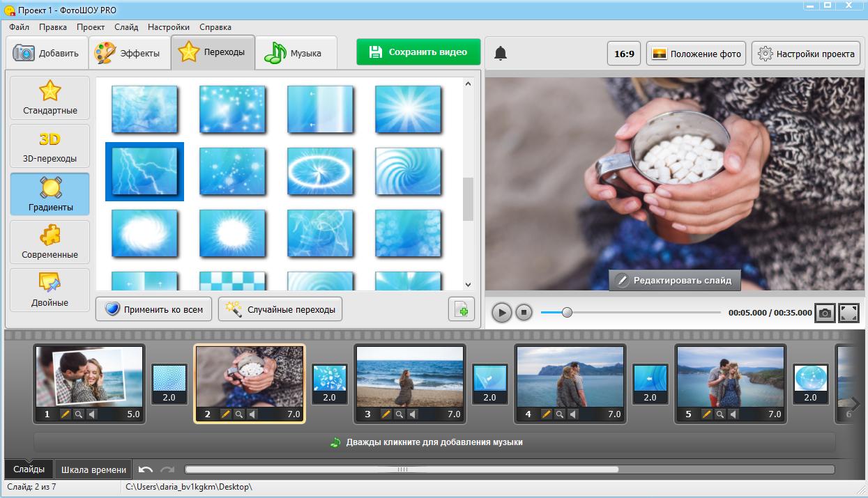Open the Справка menu
The image size is (868, 498).
[215, 27]
